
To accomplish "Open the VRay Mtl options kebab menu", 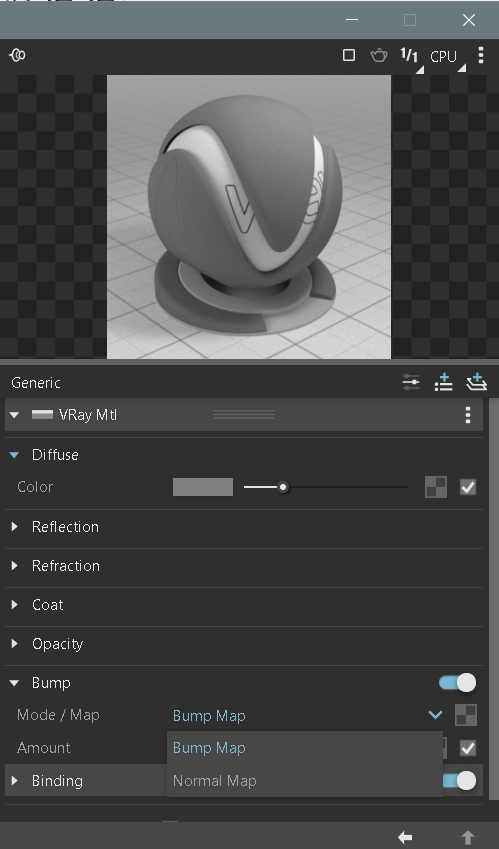I will [x=468, y=415].
